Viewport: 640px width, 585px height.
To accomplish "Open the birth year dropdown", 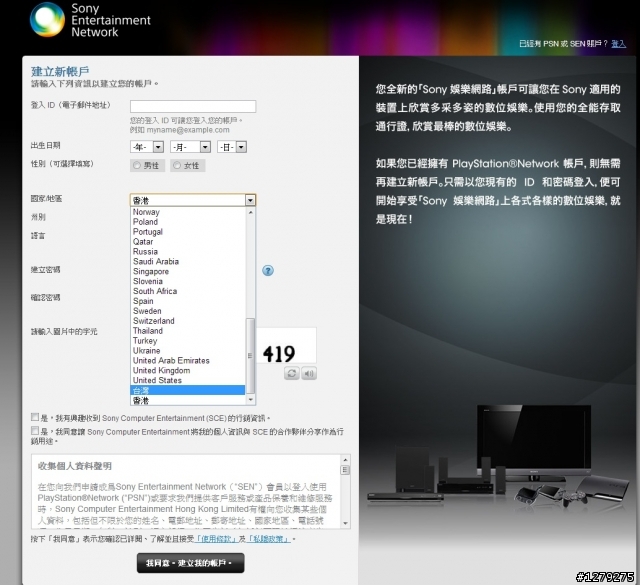I will [147, 147].
